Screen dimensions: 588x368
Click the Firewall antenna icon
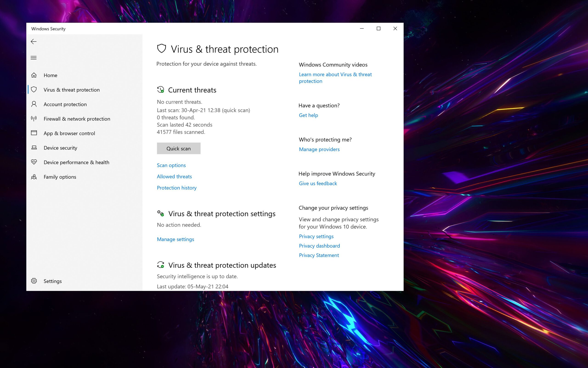(34, 118)
